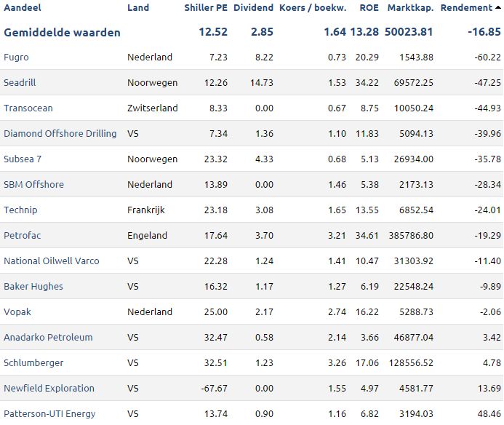Image resolution: width=504 pixels, height=425 pixels.
Task: Select the Petrofac link
Action: (x=22, y=236)
